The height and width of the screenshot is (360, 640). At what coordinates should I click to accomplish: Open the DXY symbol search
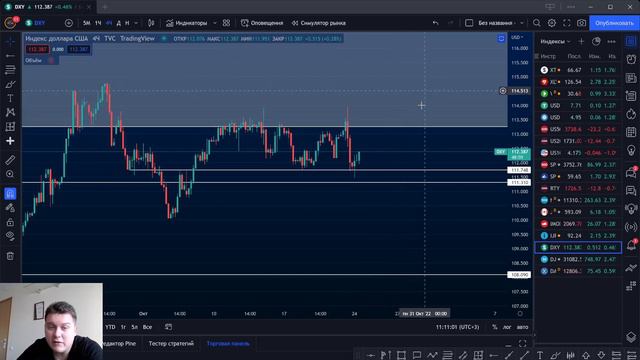coord(36,23)
